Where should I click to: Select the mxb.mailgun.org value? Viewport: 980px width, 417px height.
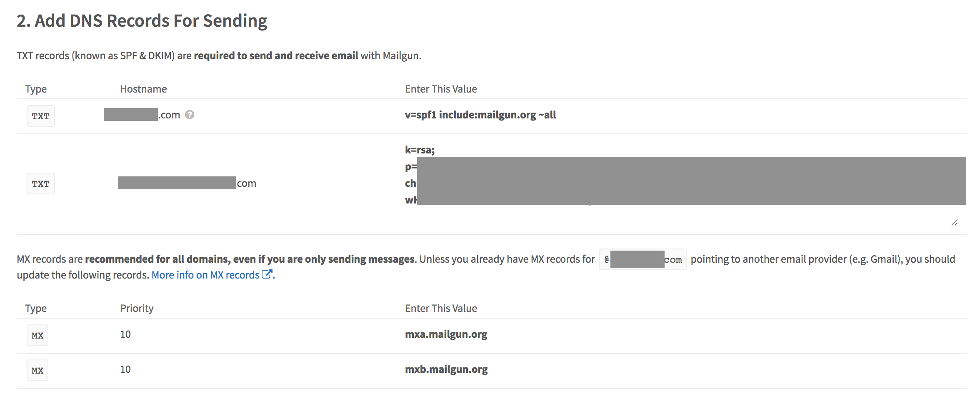(446, 369)
